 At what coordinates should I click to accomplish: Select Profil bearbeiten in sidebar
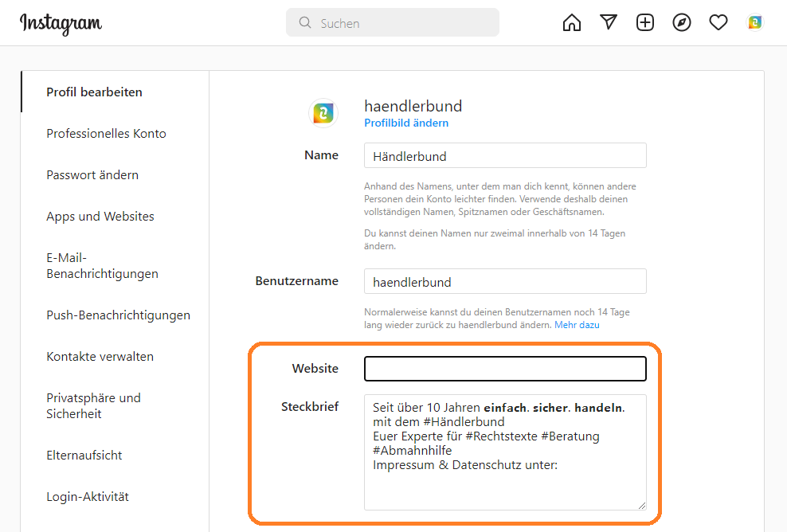pos(94,92)
